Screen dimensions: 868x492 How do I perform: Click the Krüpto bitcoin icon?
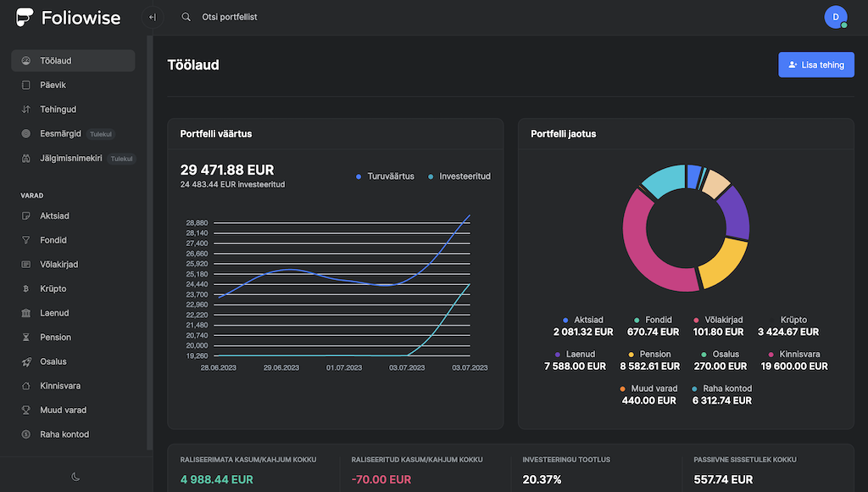[x=26, y=288]
